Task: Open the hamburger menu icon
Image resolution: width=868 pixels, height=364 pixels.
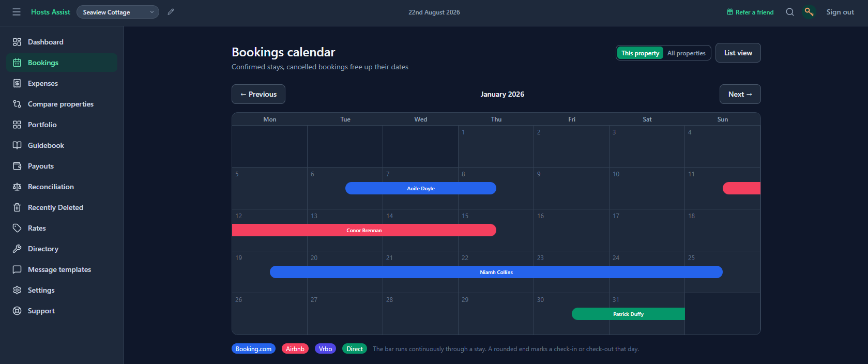Action: coord(17,12)
